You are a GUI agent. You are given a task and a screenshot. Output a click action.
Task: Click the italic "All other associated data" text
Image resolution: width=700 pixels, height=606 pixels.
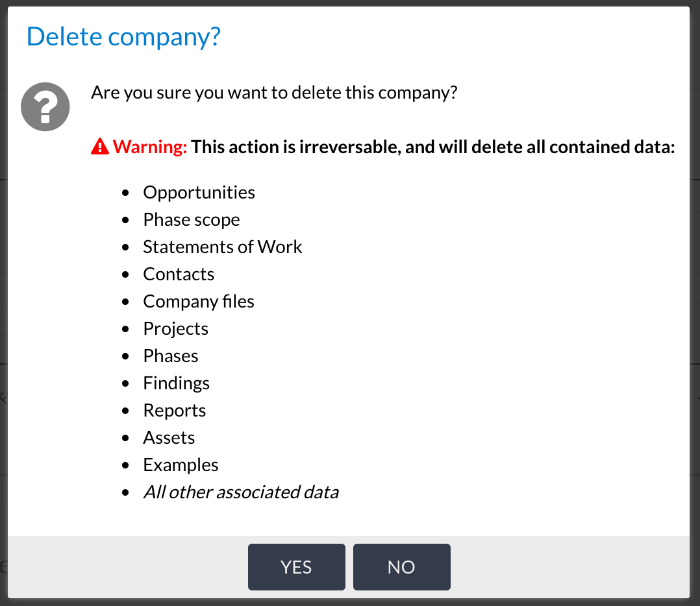pos(241,492)
